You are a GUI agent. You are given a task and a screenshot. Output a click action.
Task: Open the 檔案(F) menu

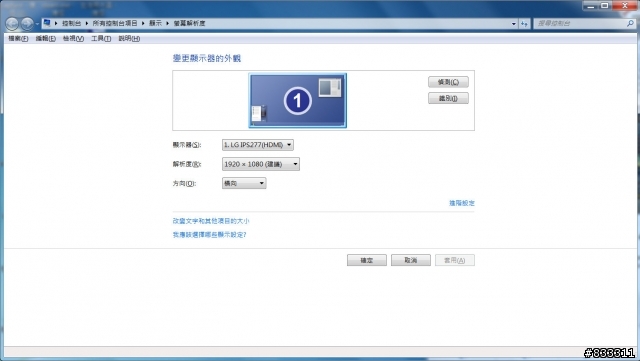click(x=18, y=38)
